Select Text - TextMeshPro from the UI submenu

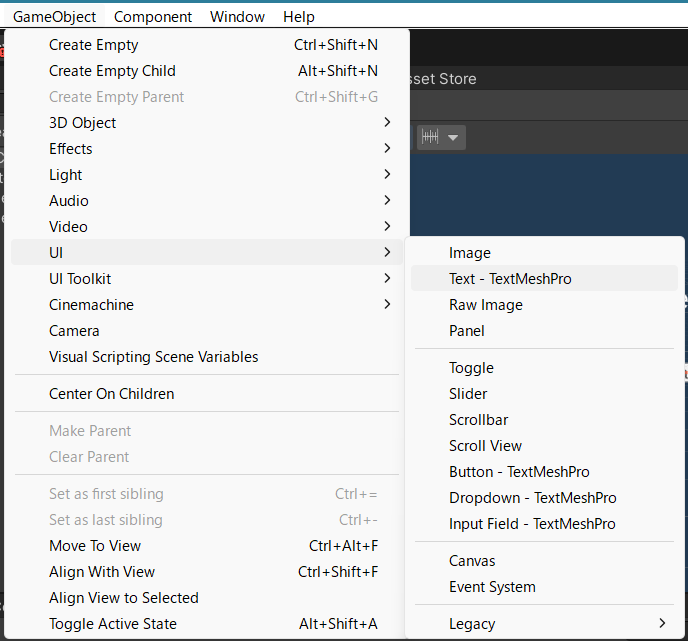click(510, 279)
